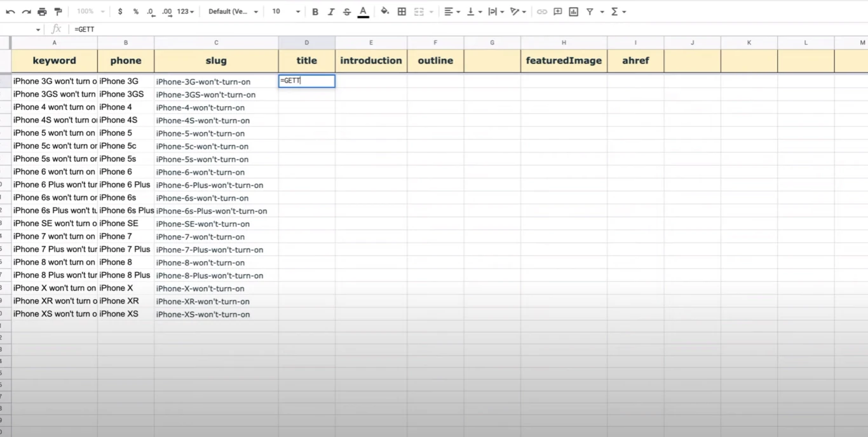The width and height of the screenshot is (868, 437).
Task: Select column A header
Action: [54, 43]
